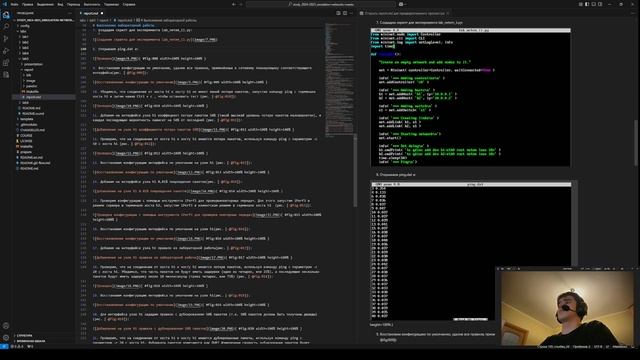The width and height of the screenshot is (640, 360).
Task: Open the Переход menu
Action: point(73,4)
